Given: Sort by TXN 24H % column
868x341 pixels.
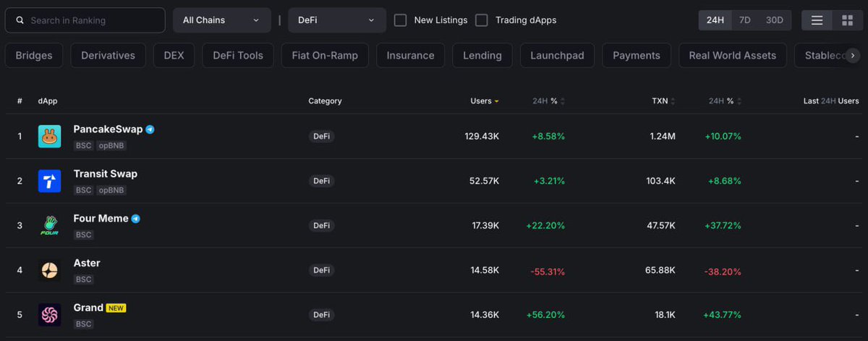Looking at the screenshot, I should coord(724,101).
